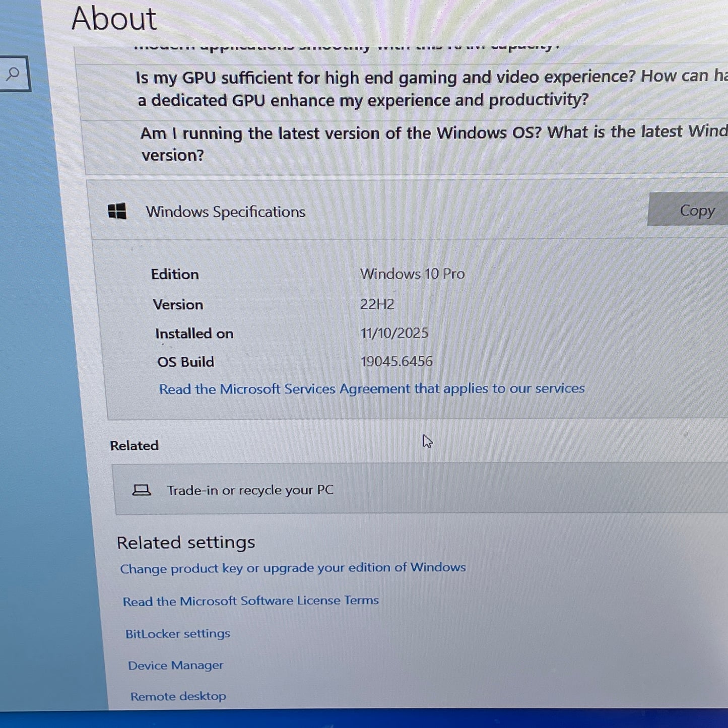The image size is (728, 728).
Task: Open the Microsoft Software License Terms
Action: pyautogui.click(x=251, y=601)
